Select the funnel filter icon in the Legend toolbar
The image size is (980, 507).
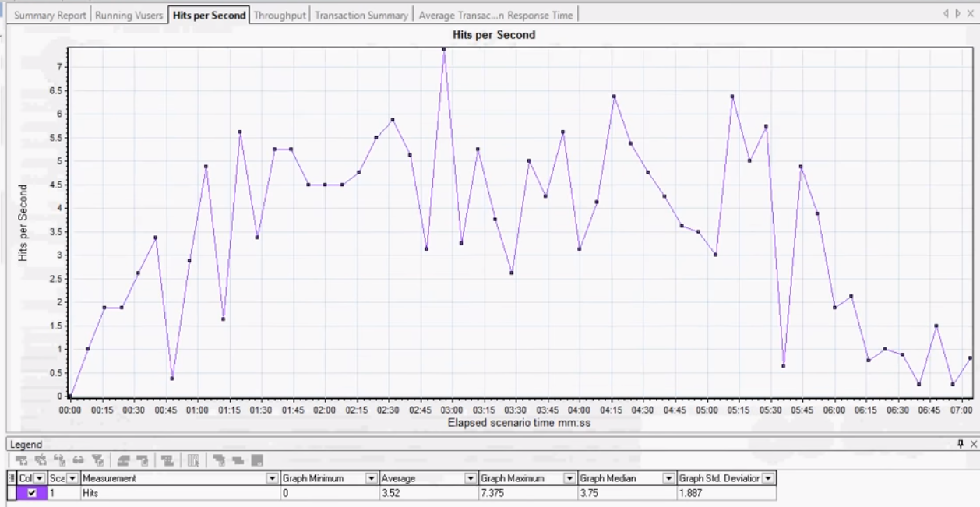tap(100, 459)
